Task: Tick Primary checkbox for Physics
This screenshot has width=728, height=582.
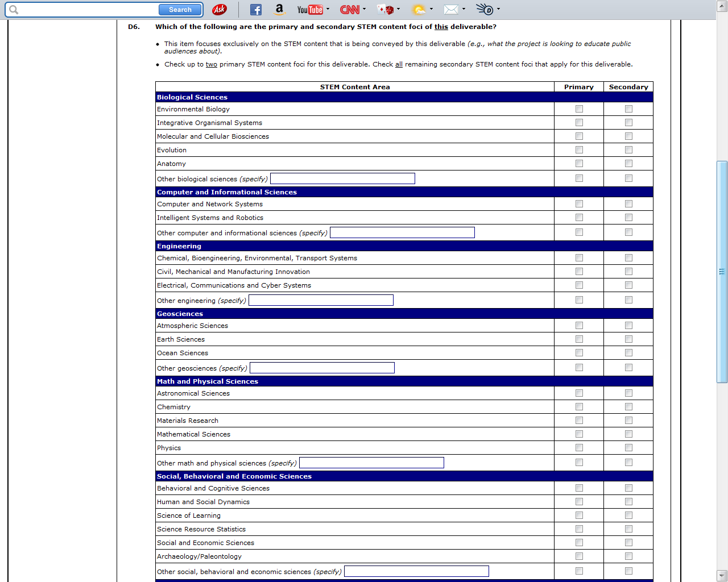Action: 579,448
